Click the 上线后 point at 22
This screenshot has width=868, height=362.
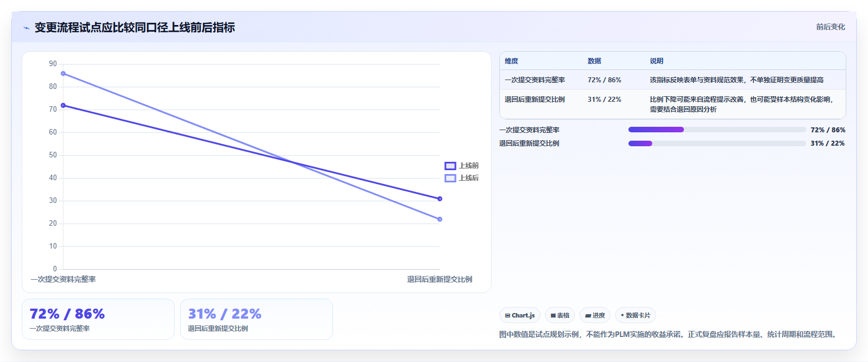click(x=440, y=219)
